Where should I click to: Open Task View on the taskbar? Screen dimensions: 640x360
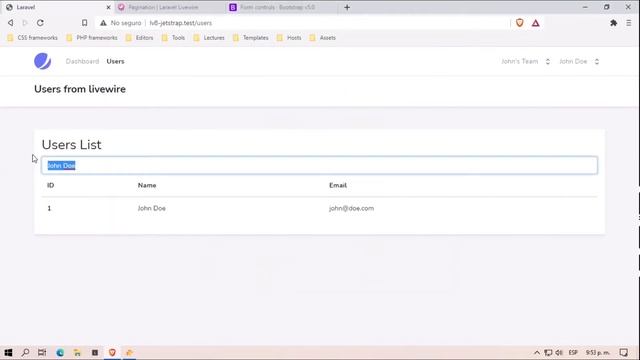pos(42,352)
